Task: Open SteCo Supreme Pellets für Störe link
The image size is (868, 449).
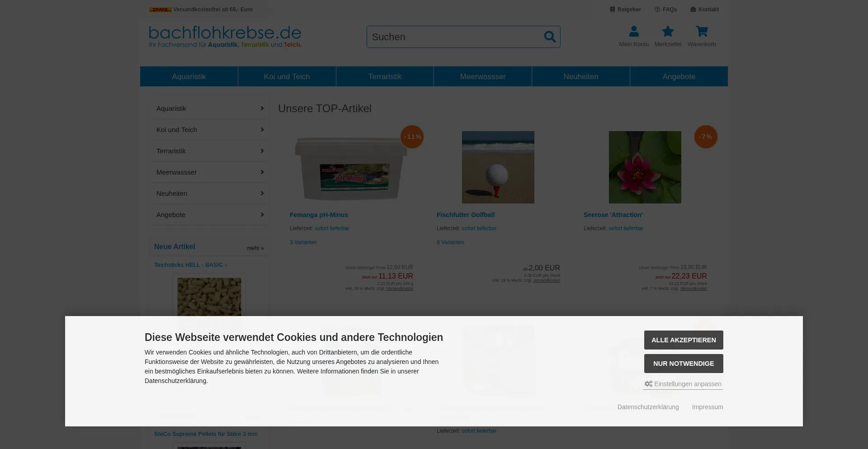Action: 206,434
